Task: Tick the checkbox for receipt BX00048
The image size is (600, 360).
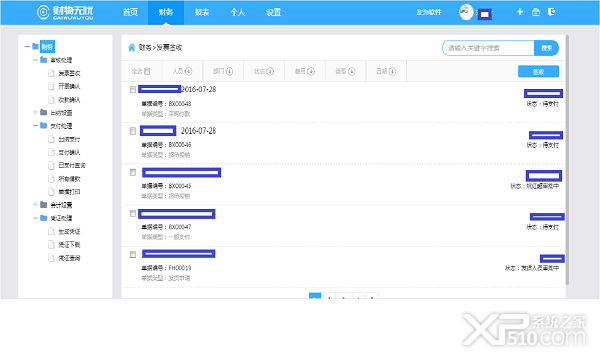Action: click(x=133, y=90)
